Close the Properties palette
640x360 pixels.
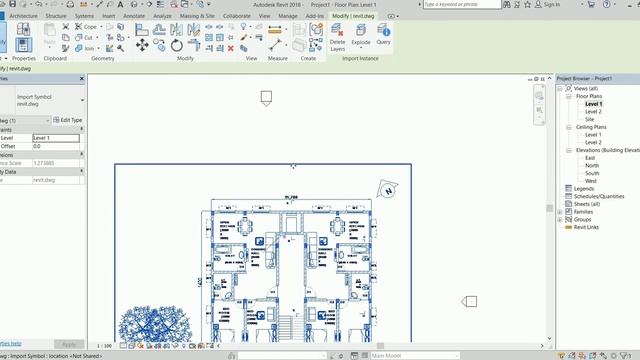[82, 78]
